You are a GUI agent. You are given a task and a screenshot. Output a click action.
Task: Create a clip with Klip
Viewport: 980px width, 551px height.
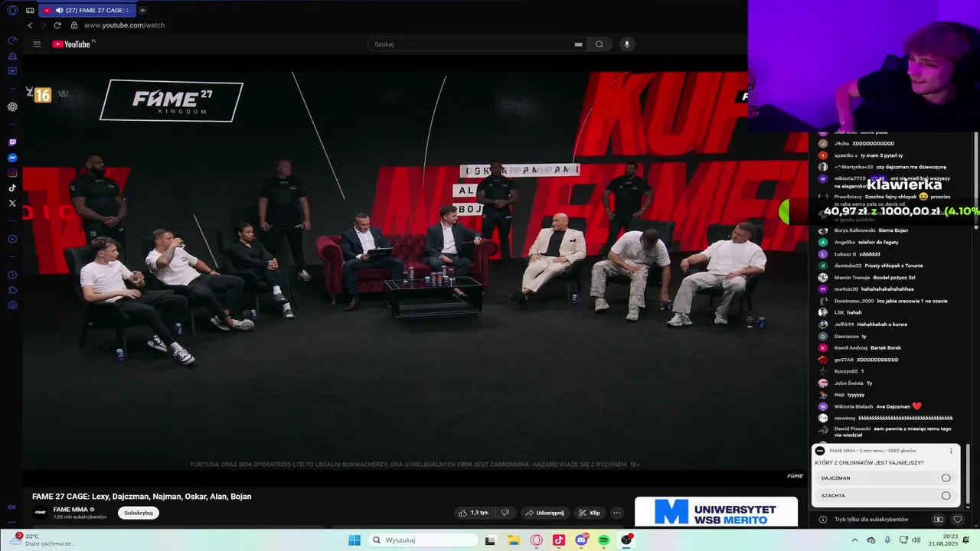tap(589, 513)
